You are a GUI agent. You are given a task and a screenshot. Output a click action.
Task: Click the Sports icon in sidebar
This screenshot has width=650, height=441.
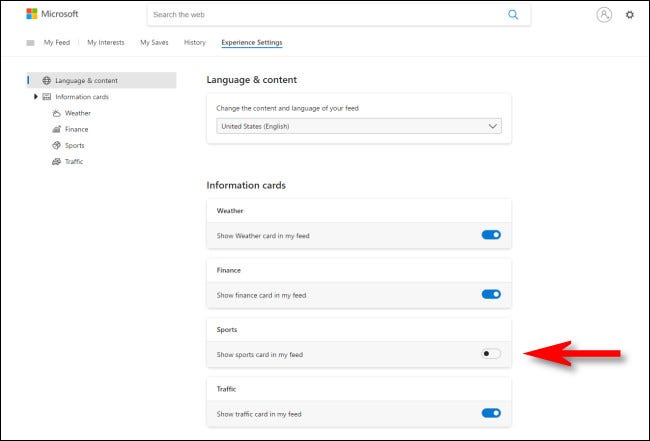click(x=56, y=145)
